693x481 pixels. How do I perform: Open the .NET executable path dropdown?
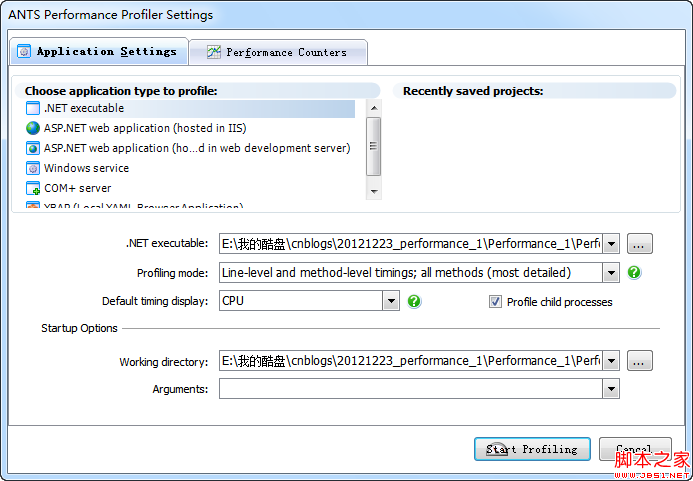click(x=611, y=243)
